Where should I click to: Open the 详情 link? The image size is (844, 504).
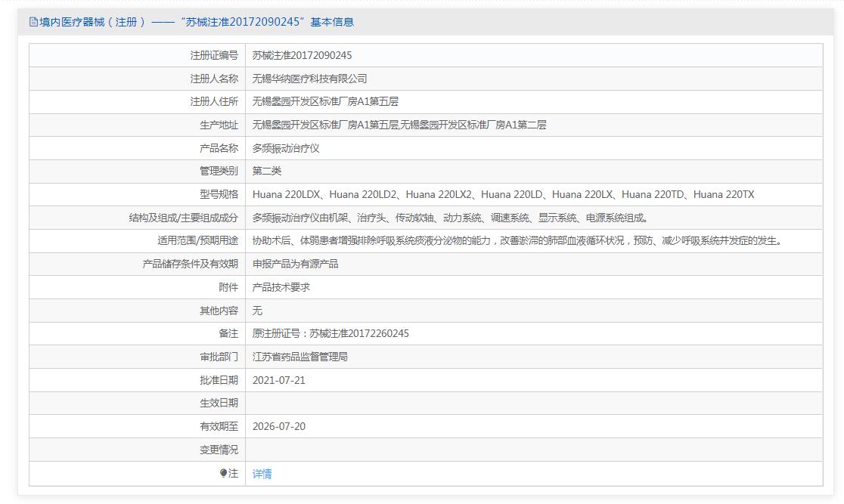tap(262, 474)
